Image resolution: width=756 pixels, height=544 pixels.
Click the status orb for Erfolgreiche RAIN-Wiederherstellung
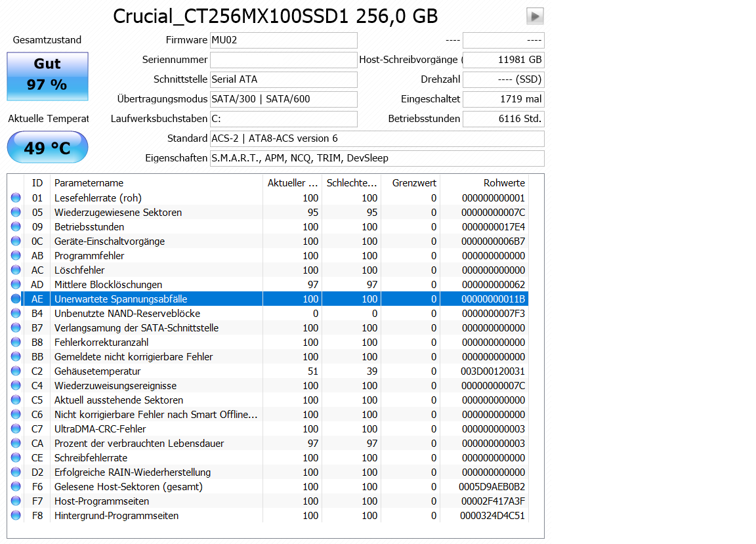(16, 472)
